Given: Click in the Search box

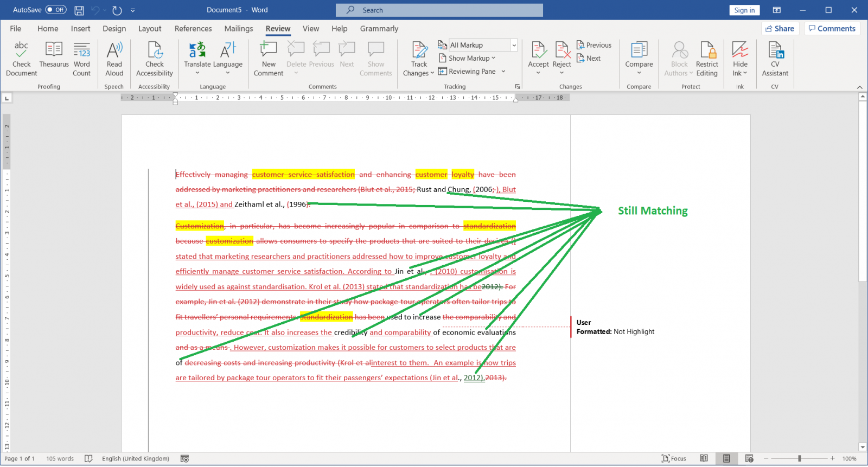Looking at the screenshot, I should tap(439, 10).
